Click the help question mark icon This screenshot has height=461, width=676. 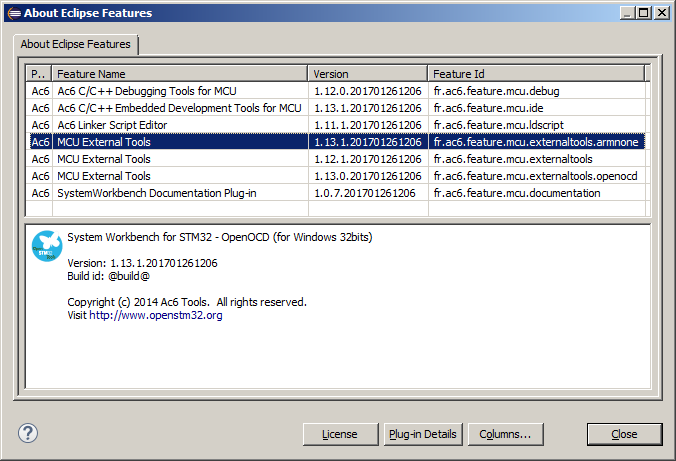[x=28, y=433]
